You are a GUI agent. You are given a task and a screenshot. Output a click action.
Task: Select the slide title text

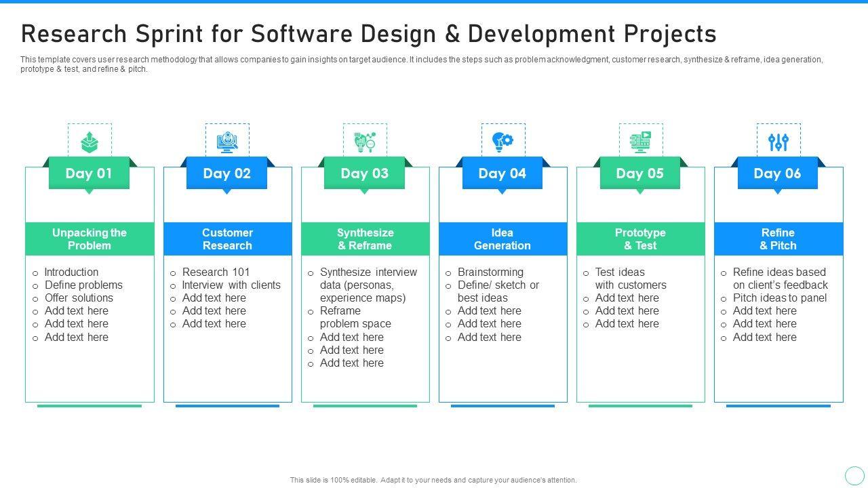(368, 33)
